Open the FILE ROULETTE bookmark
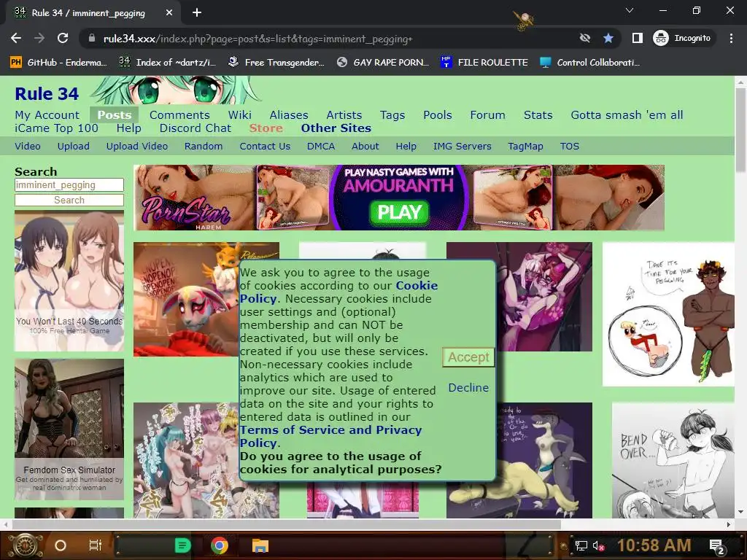The image size is (747, 560). pos(484,63)
